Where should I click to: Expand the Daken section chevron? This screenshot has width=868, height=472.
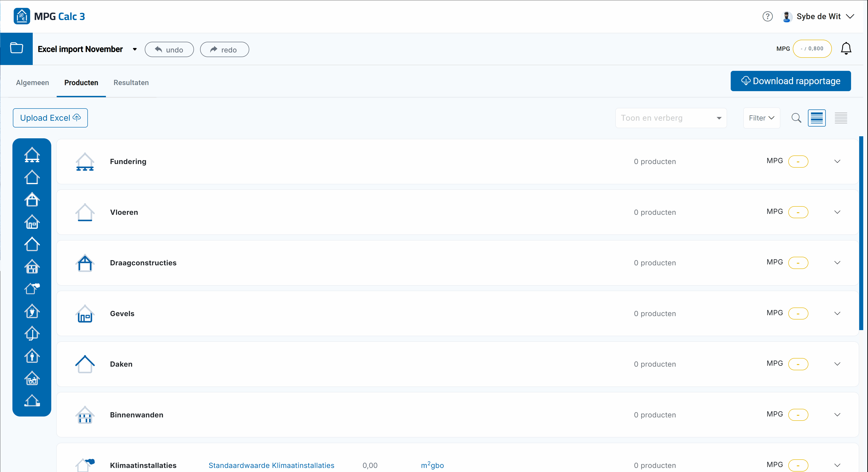click(x=837, y=364)
